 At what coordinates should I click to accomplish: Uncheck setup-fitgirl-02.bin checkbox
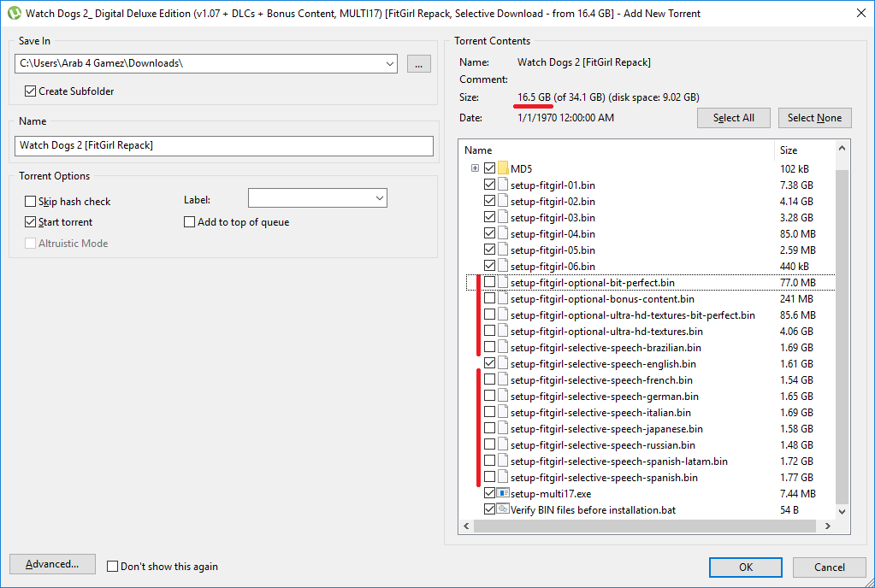[x=489, y=201]
